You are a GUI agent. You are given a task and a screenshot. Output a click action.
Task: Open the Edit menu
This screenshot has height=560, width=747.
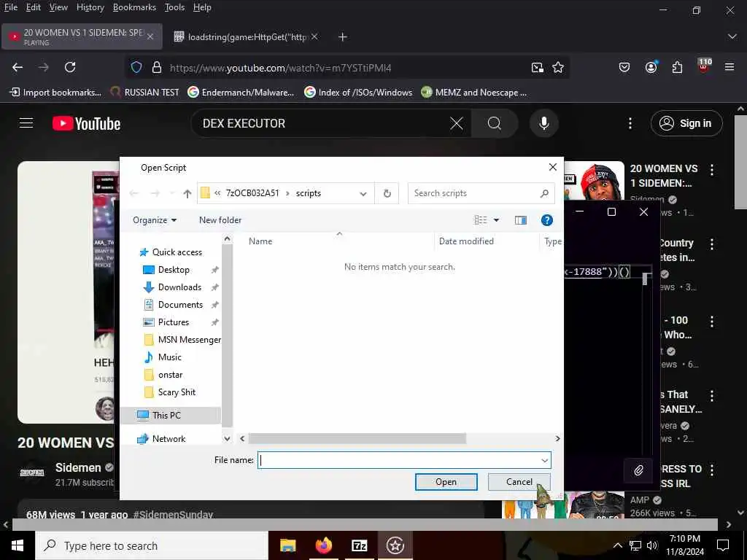point(34,7)
